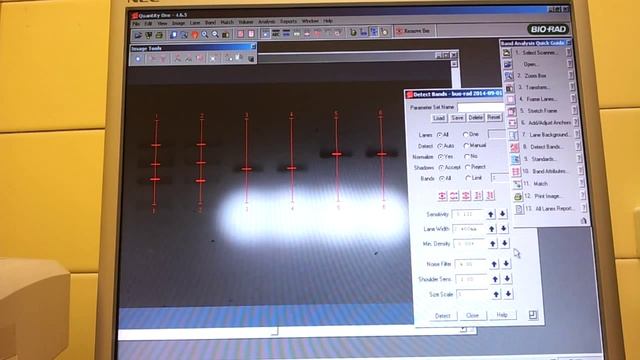Click the Sensitivity value field
Image resolution: width=640 pixels, height=360 pixels.
(468, 214)
